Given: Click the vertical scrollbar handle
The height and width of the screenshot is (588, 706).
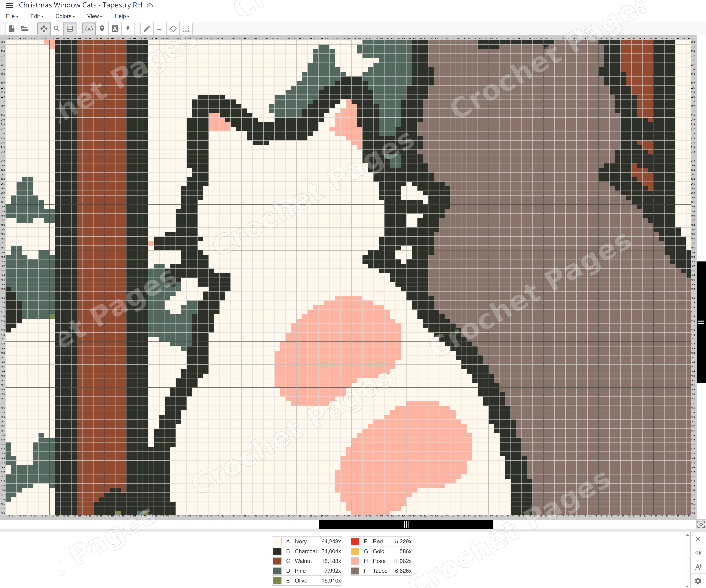Looking at the screenshot, I should point(701,322).
